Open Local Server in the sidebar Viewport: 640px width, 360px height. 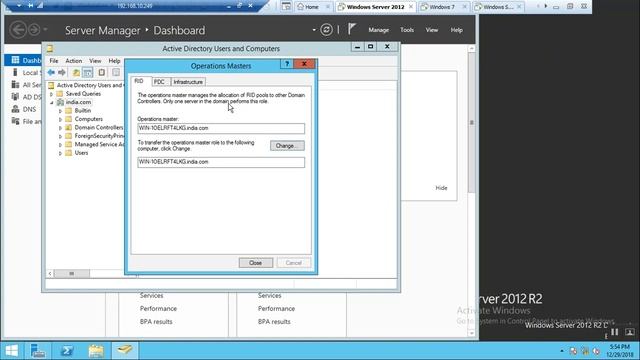pyautogui.click(x=27, y=73)
